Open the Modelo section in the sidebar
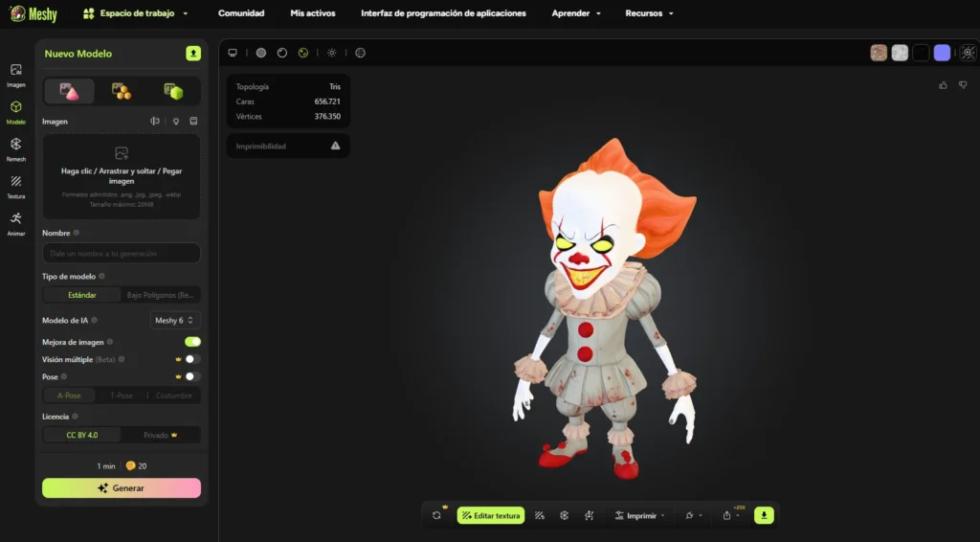 coord(15,113)
